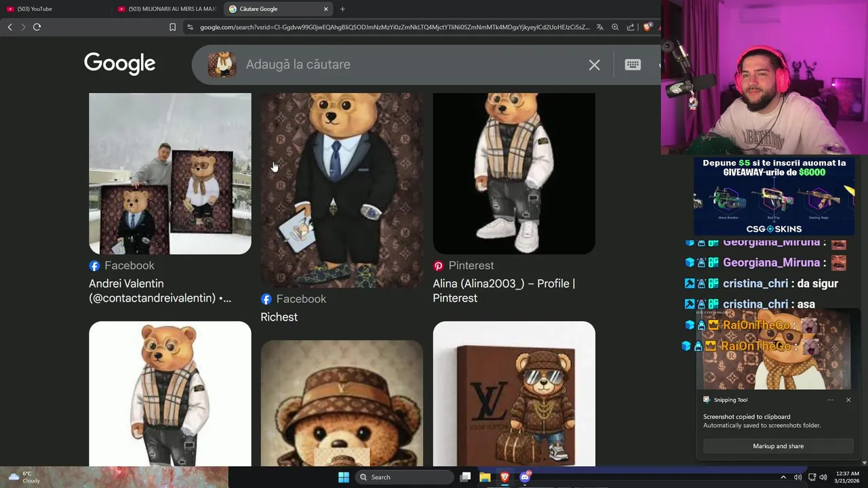Image resolution: width=868 pixels, height=488 pixels.
Task: Switch to the (503) YouTube tab
Action: (54, 9)
